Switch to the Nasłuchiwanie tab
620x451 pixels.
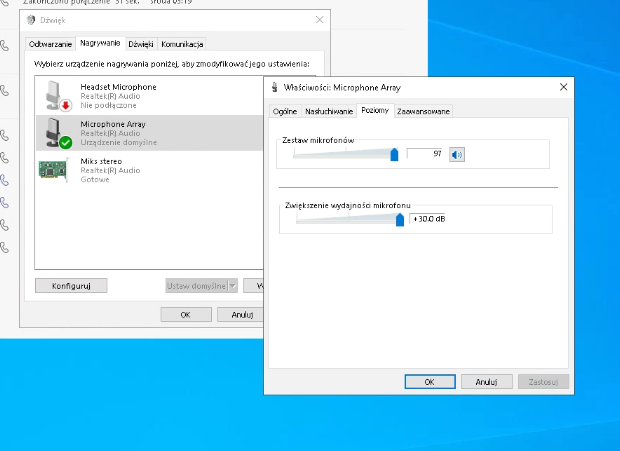pos(329,111)
